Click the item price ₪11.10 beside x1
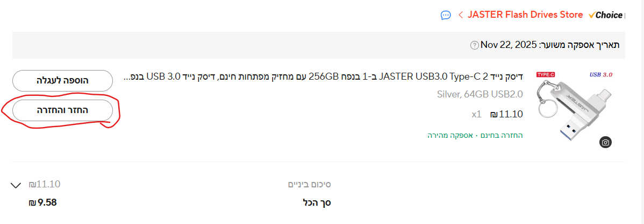 [506, 114]
